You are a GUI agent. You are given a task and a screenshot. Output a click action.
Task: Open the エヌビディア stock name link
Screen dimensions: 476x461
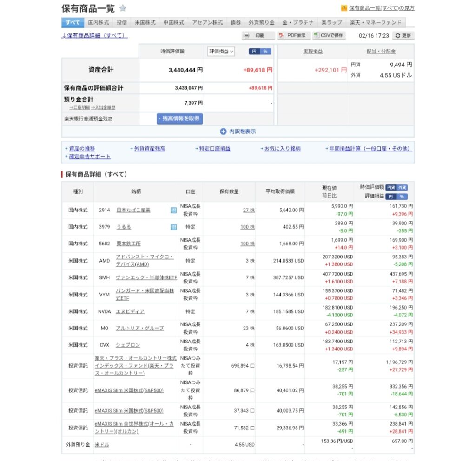click(x=130, y=311)
